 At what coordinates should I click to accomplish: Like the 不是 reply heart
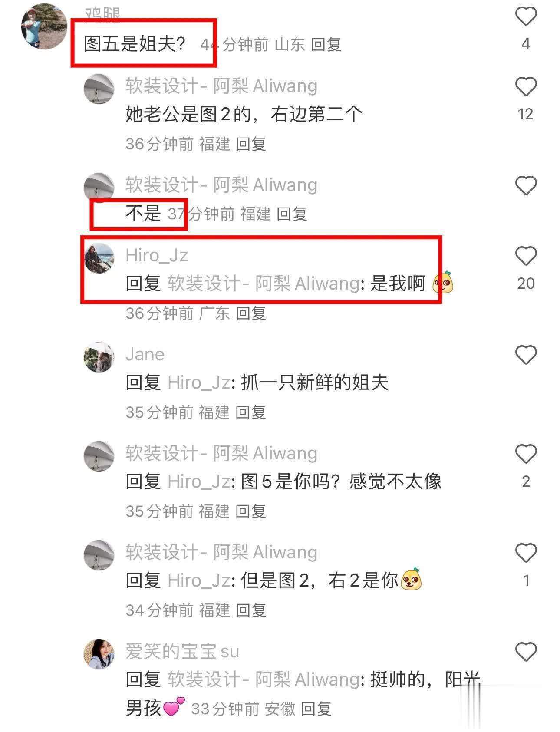pos(526,185)
